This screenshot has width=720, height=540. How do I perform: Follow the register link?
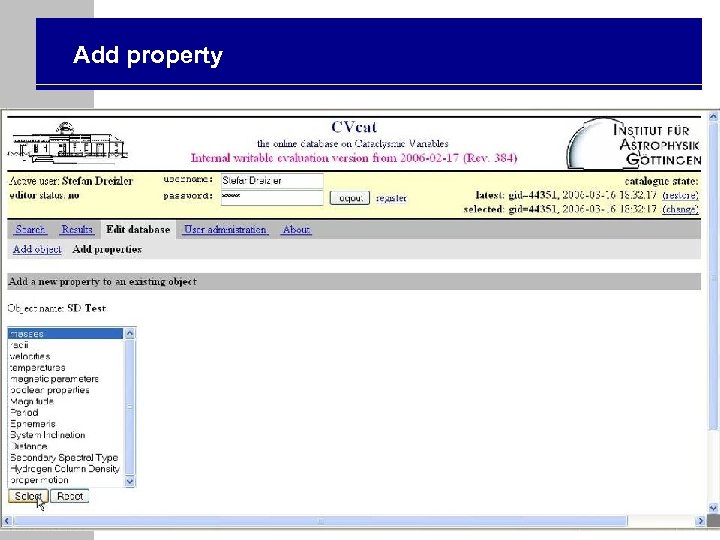point(391,198)
